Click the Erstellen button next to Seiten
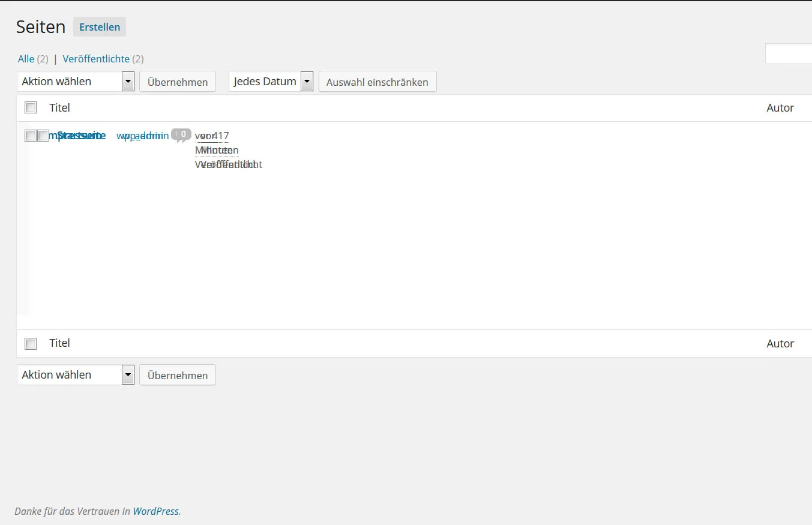This screenshot has width=812, height=525. pos(100,27)
